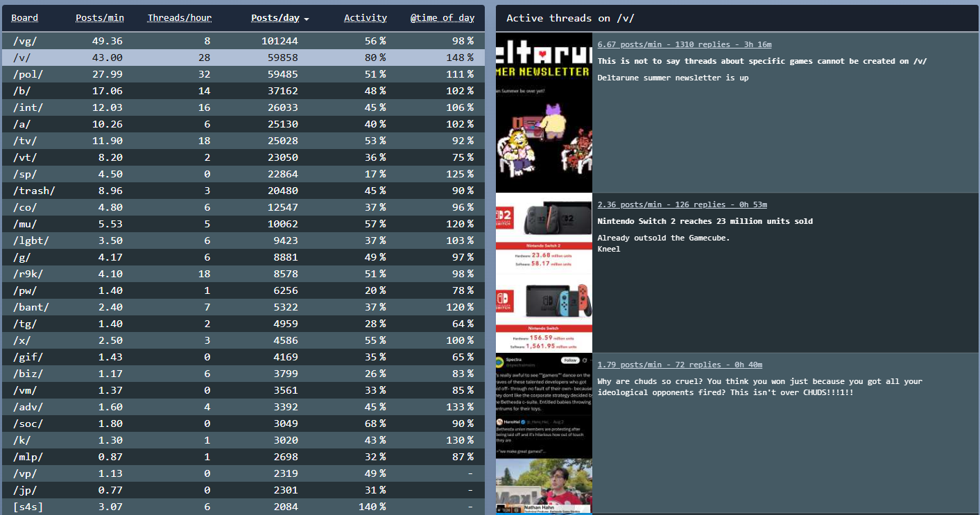Select the /gif/ board row
This screenshot has width=980, height=515.
coord(243,357)
